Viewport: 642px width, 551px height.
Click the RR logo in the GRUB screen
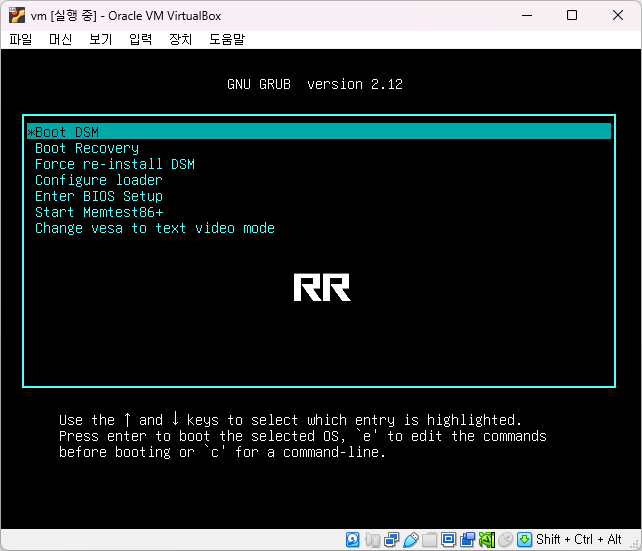coord(322,287)
